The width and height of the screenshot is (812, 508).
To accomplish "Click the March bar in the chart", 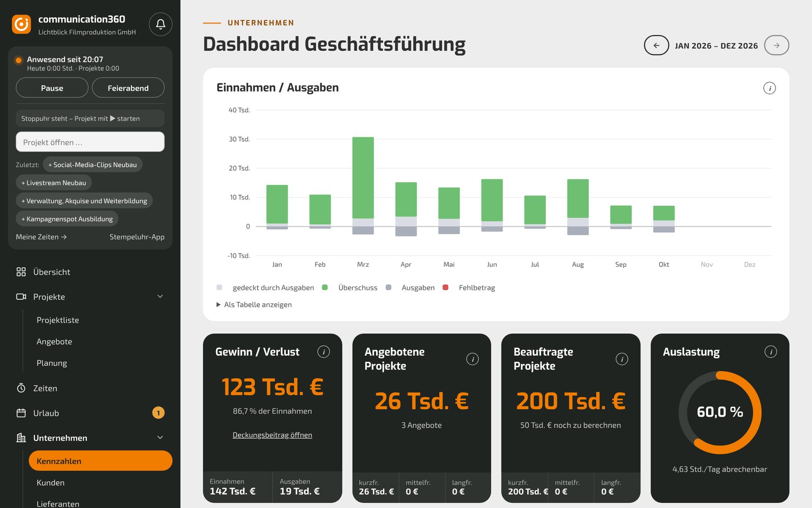I will 363,185.
